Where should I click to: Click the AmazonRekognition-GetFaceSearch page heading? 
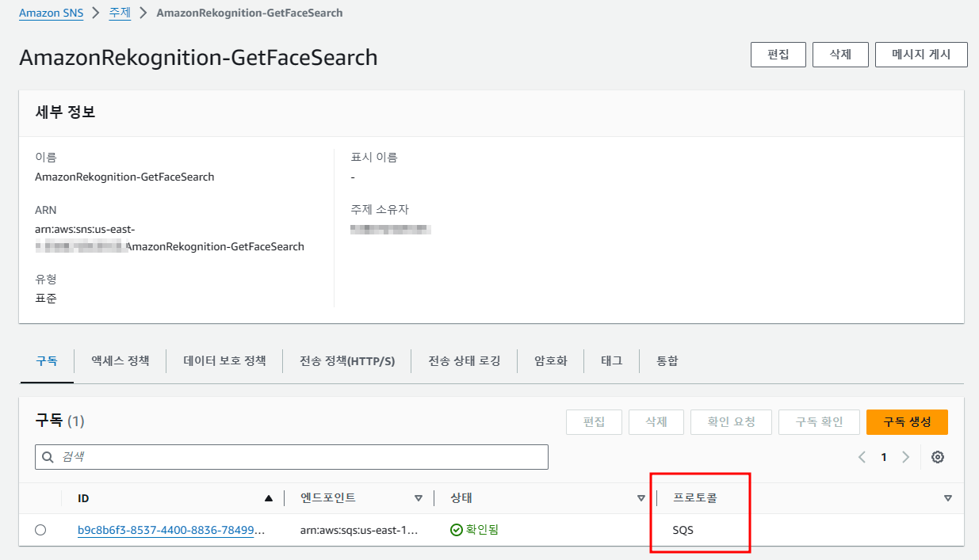198,58
